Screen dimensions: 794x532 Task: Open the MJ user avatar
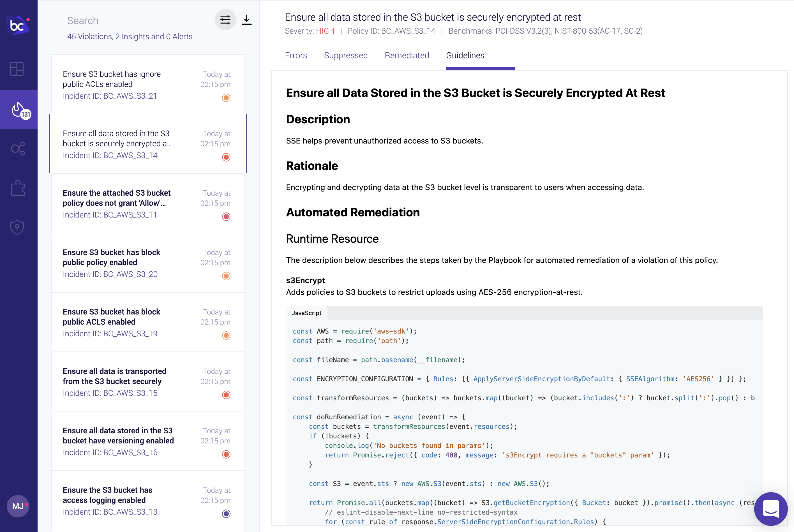coord(18,506)
